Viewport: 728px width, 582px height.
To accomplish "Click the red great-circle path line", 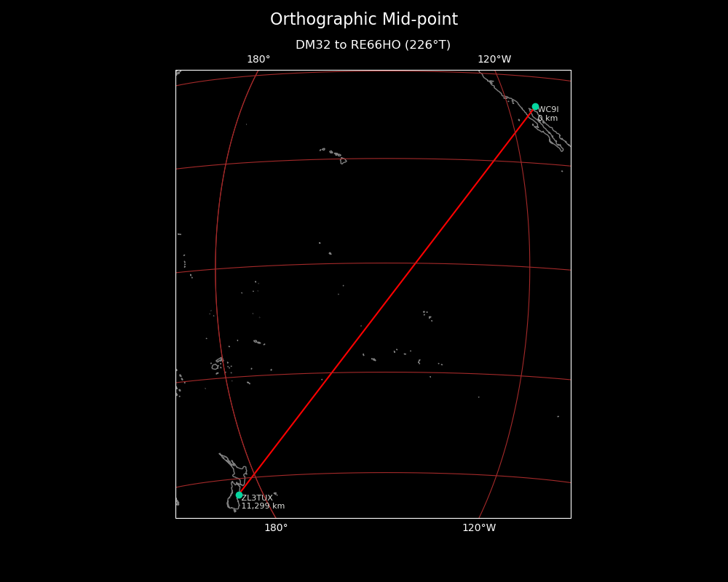I will (386, 300).
